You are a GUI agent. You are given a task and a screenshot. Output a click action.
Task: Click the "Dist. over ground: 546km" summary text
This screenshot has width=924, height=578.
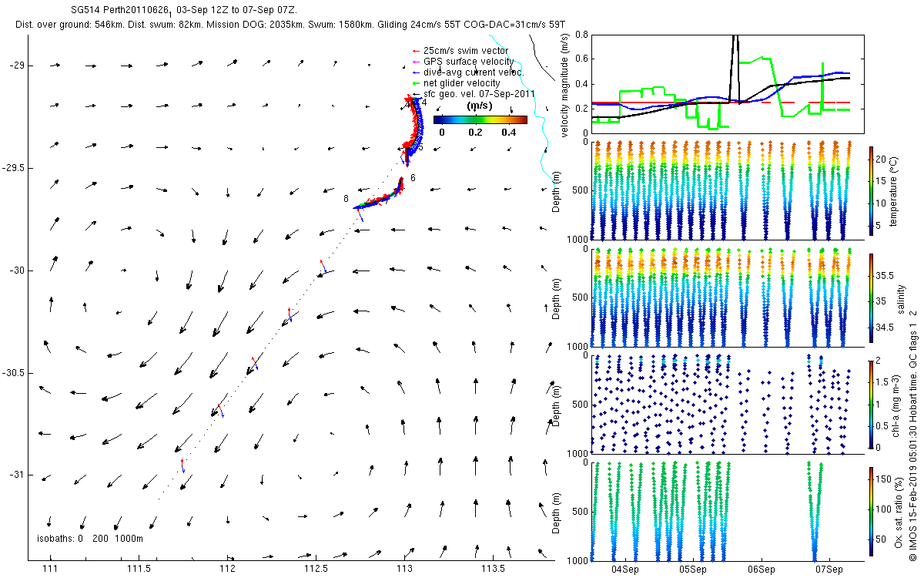coord(70,25)
